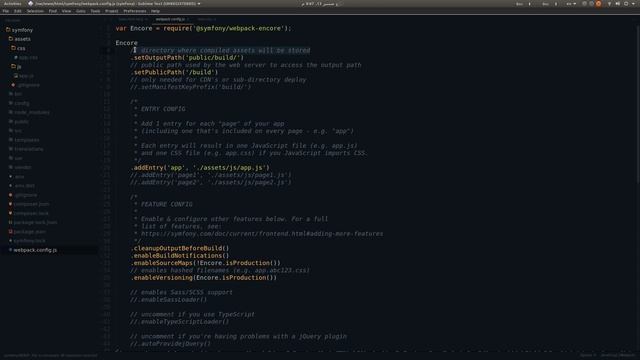Expand the public folder
This screenshot has width=640, height=360.
click(21, 122)
